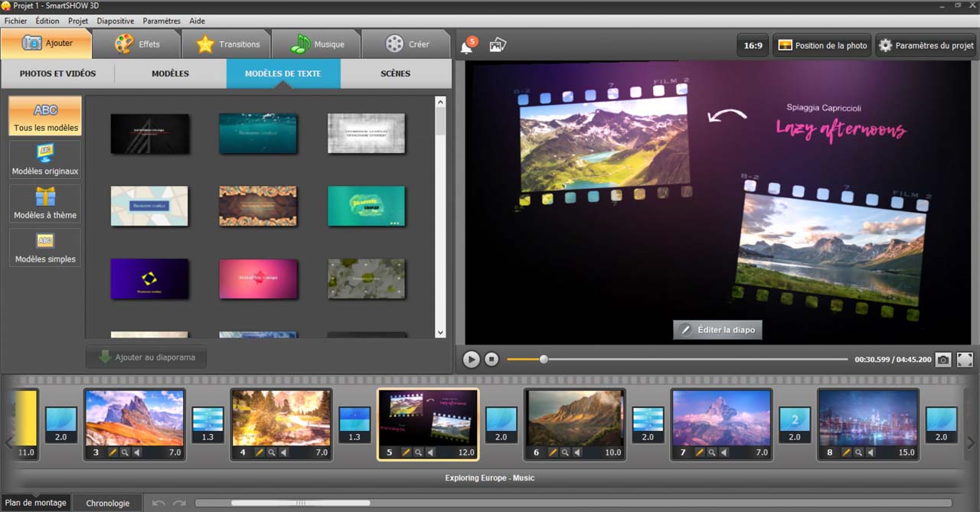Open the Projet menu
The image size is (980, 512).
78,21
